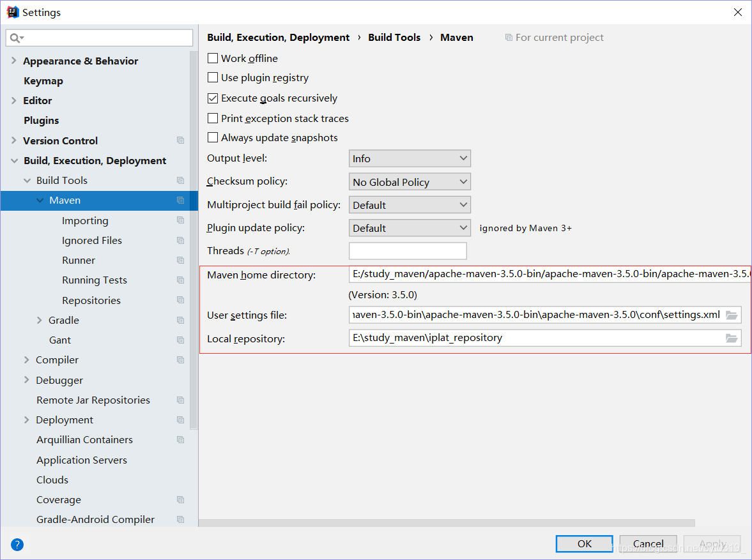
Task: Click the OK button
Action: (x=584, y=543)
